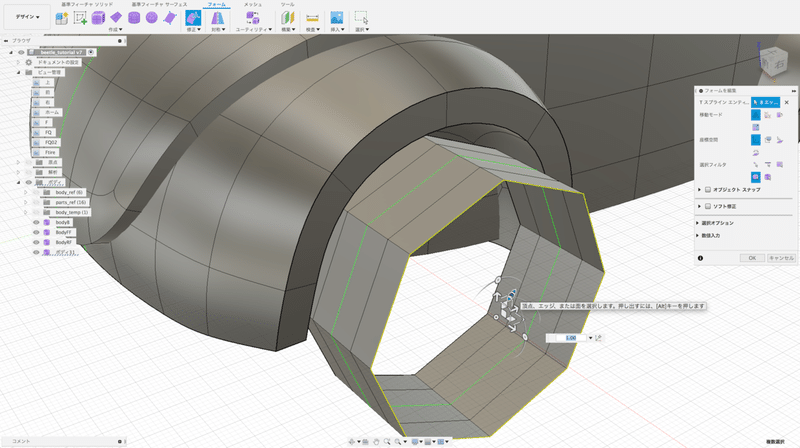Click the Construct plane tool icon
The height and width of the screenshot is (448, 800).
[x=287, y=18]
